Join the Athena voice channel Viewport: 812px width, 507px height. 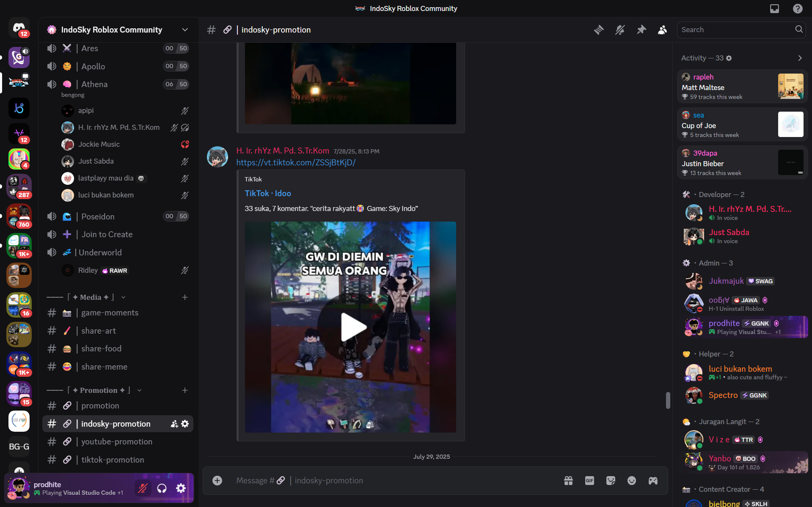click(x=118, y=84)
